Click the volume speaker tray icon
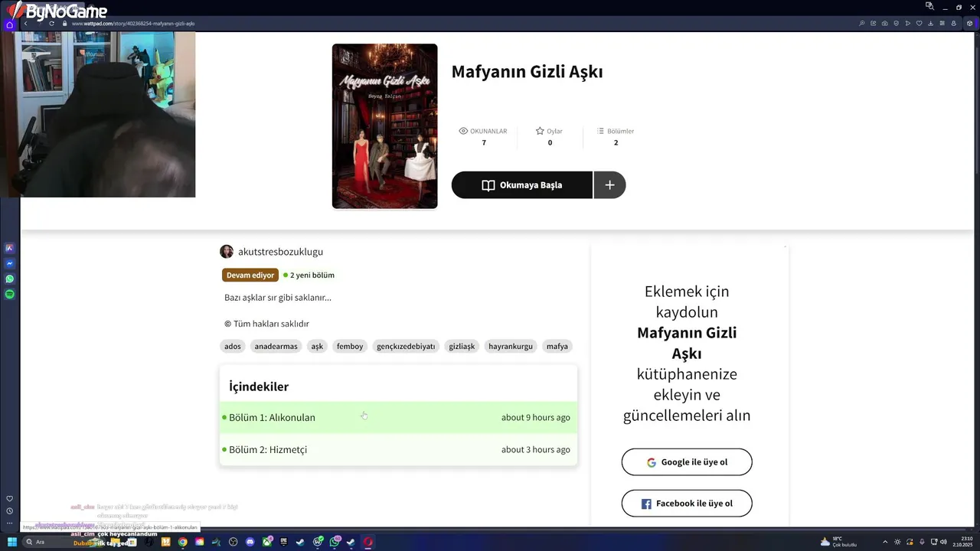Image resolution: width=980 pixels, height=551 pixels. [943, 542]
